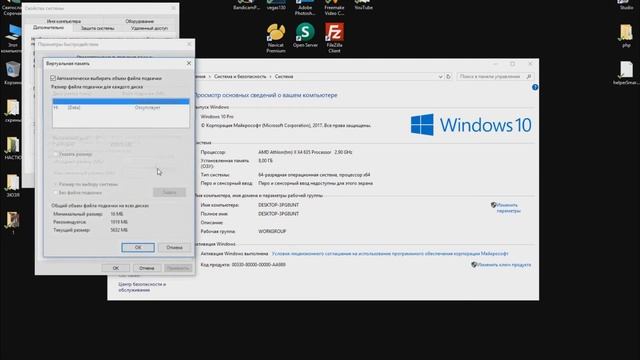The image size is (640, 360).
Task: Open the Удаленный доступ tab
Action: coord(149,28)
